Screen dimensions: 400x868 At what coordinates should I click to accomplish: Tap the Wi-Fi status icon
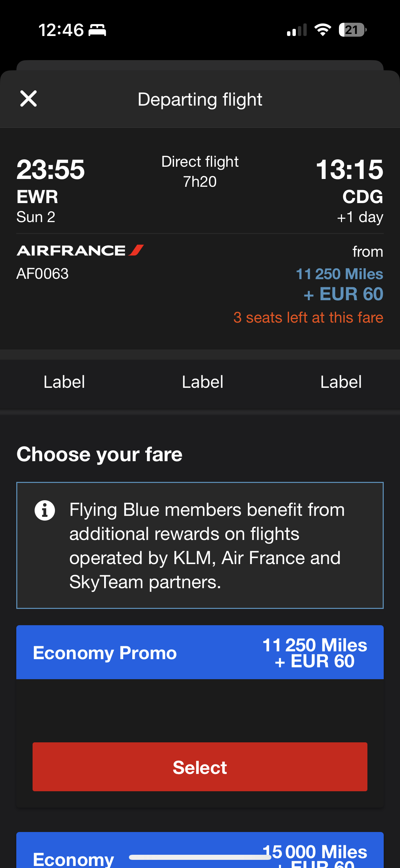(x=322, y=30)
